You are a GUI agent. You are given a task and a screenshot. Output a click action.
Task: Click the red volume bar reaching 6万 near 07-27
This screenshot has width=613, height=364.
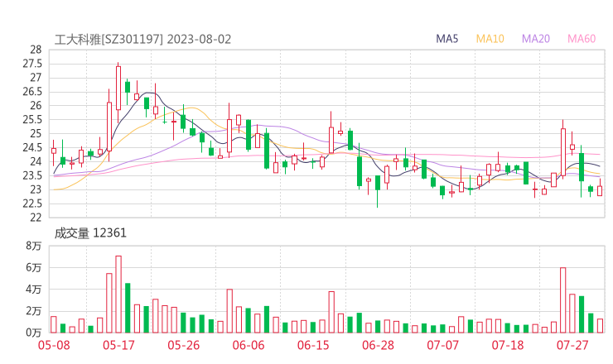click(x=563, y=300)
